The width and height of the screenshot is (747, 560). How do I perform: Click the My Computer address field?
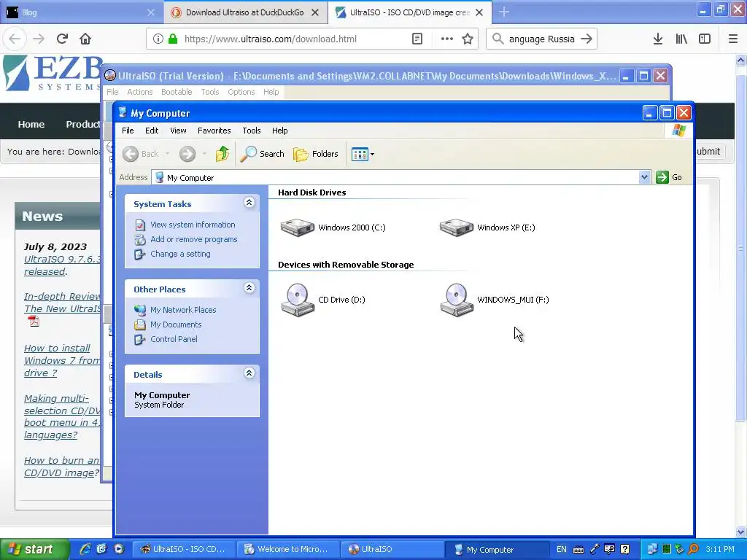coord(395,178)
